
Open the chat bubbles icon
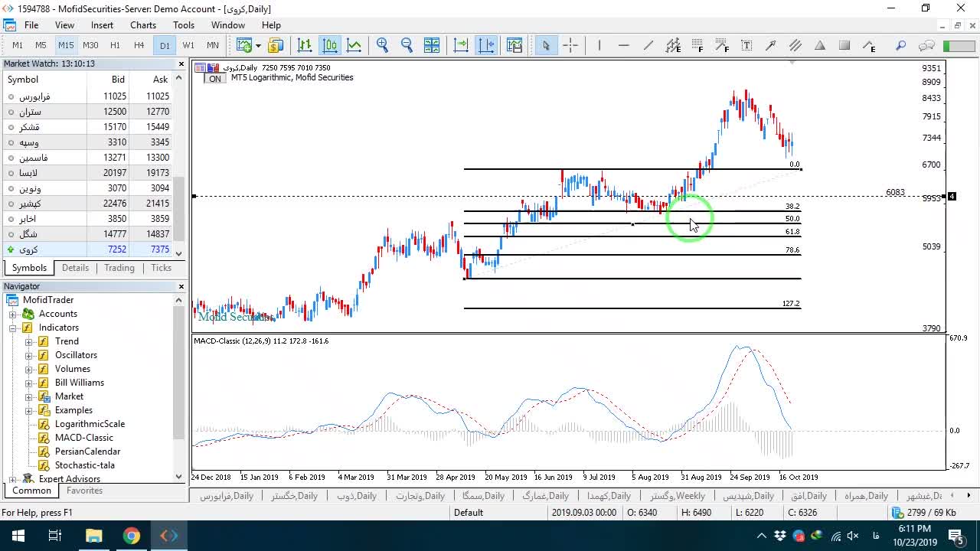point(926,45)
